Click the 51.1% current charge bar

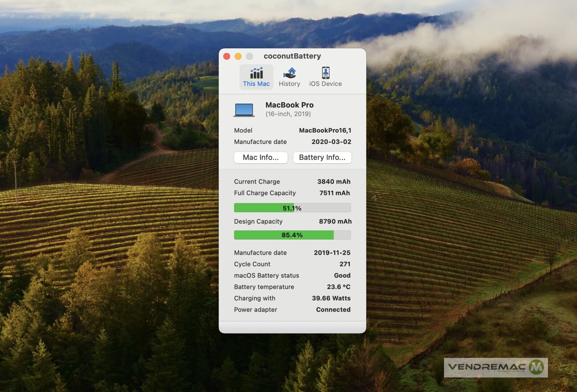[x=292, y=208]
